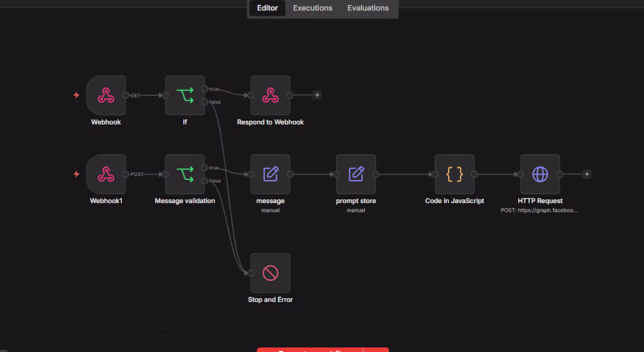Open the HTTP Request globe node
This screenshot has width=644, height=352.
point(540,174)
